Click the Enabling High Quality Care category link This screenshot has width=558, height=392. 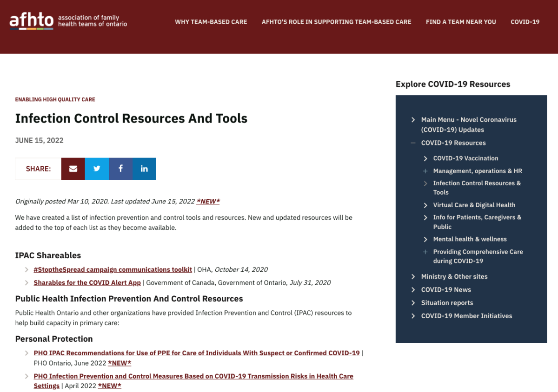[55, 99]
